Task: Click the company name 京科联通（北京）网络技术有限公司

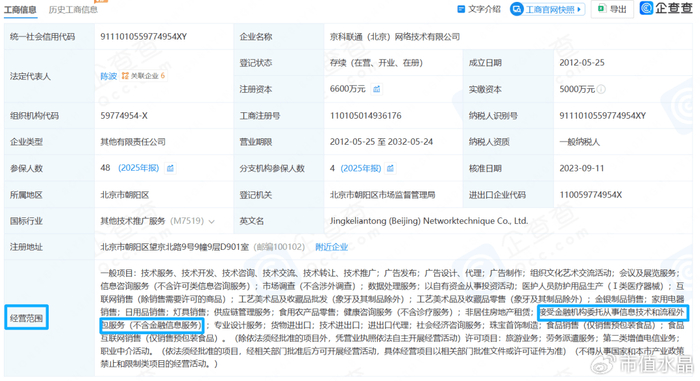Action: 395,37
